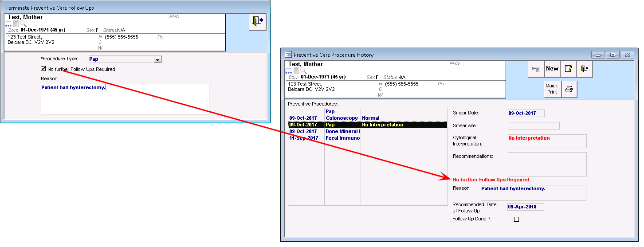Screen dimensions: 644x247
Task: Click the Reason text box containing hysterectomy note
Action: 125,99
